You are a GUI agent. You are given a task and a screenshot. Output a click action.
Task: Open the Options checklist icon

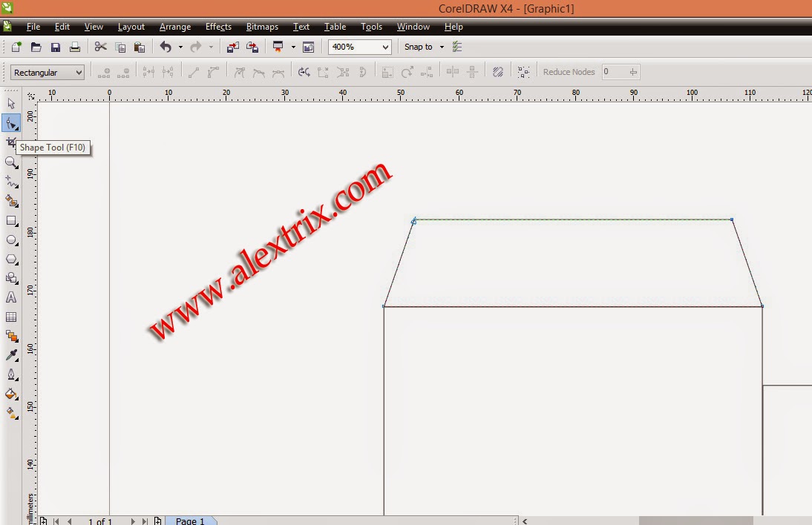(x=456, y=47)
